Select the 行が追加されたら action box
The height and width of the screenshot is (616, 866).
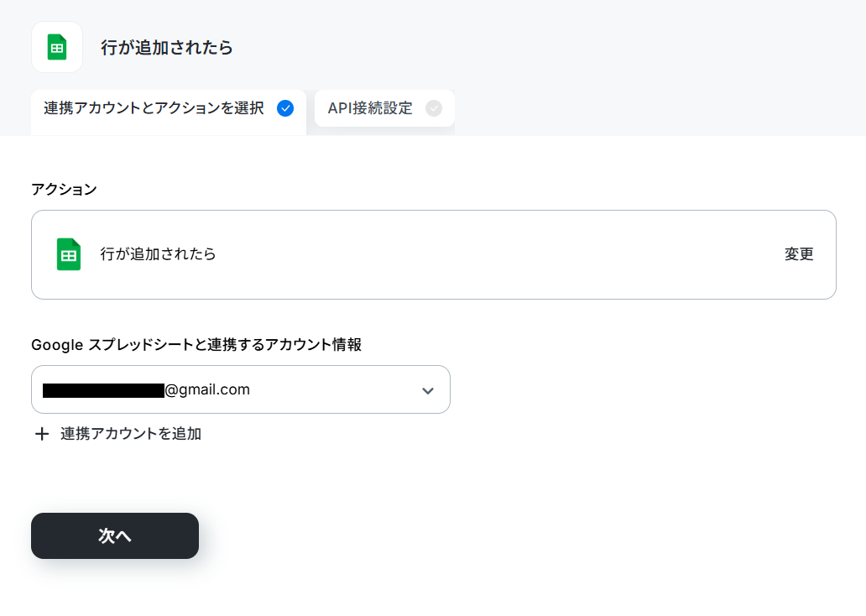pos(434,254)
